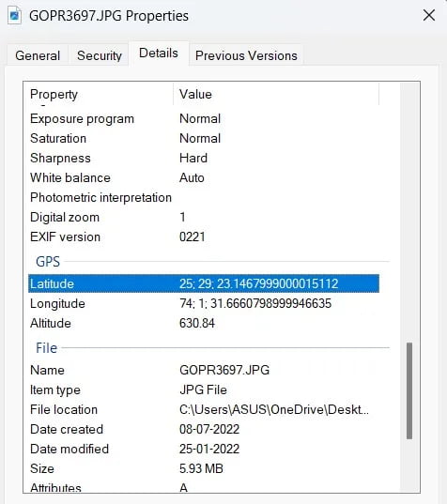This screenshot has height=504, width=447.
Task: Select the Size row showing 5.93 MB
Action: (x=204, y=468)
